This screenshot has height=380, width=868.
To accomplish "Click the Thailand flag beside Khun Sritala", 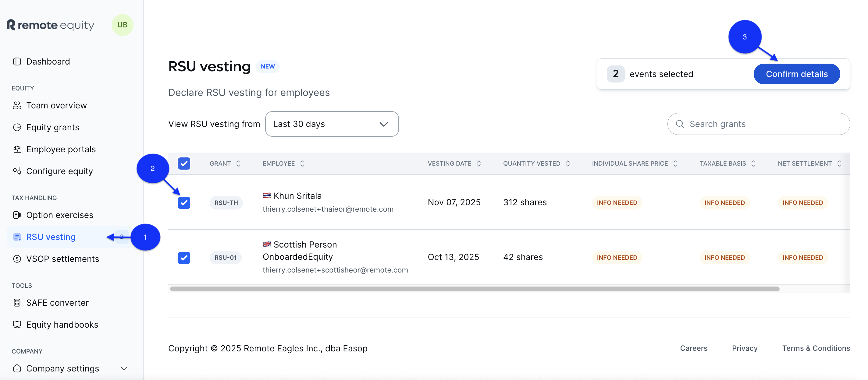I will pos(267,195).
